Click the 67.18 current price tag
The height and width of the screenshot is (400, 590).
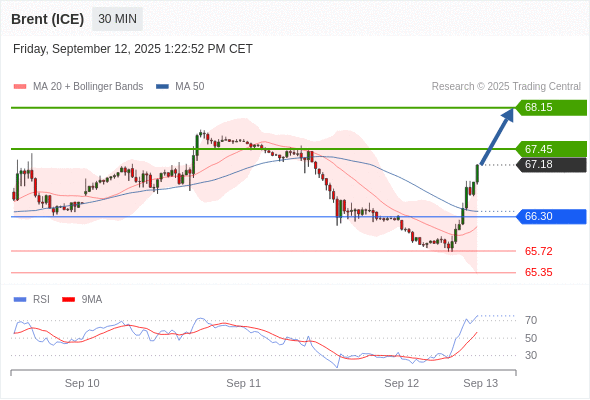[x=551, y=164]
